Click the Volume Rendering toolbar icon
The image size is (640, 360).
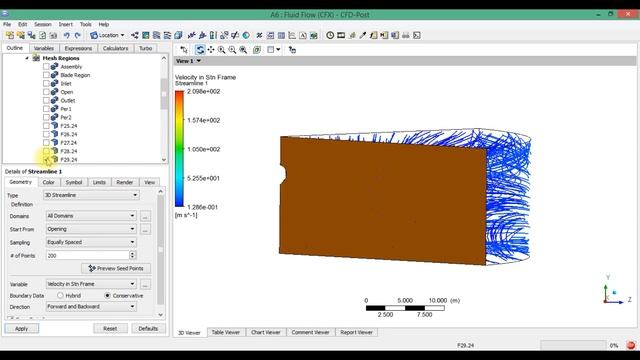[x=178, y=36]
